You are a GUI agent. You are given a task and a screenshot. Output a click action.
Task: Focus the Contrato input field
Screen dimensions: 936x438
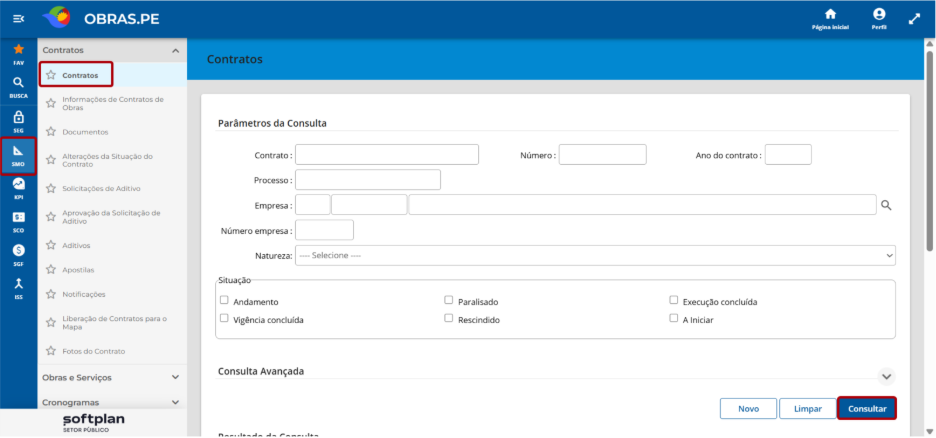[x=387, y=155]
